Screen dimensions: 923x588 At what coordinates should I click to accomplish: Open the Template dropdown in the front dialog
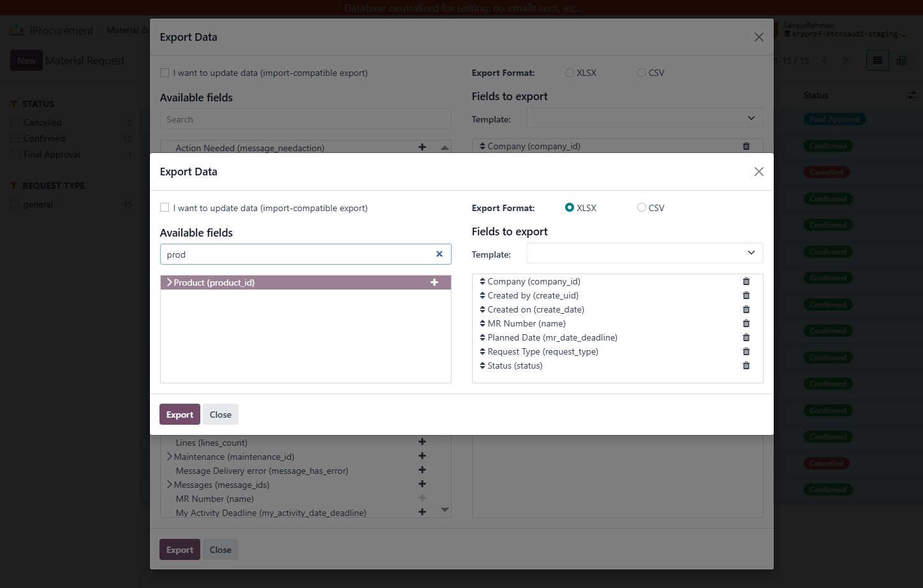pos(644,253)
